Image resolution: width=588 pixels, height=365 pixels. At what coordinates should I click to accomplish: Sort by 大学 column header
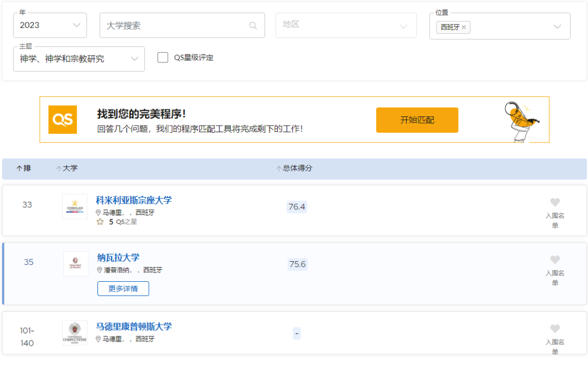pos(67,168)
